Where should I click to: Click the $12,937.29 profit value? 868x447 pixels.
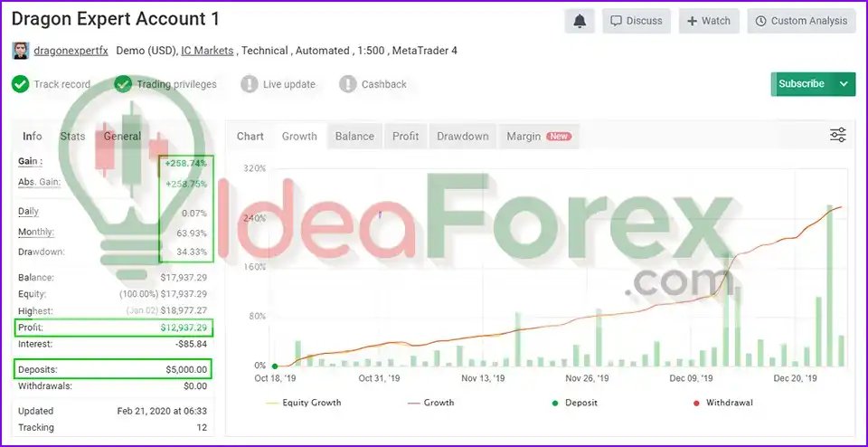[x=184, y=328]
